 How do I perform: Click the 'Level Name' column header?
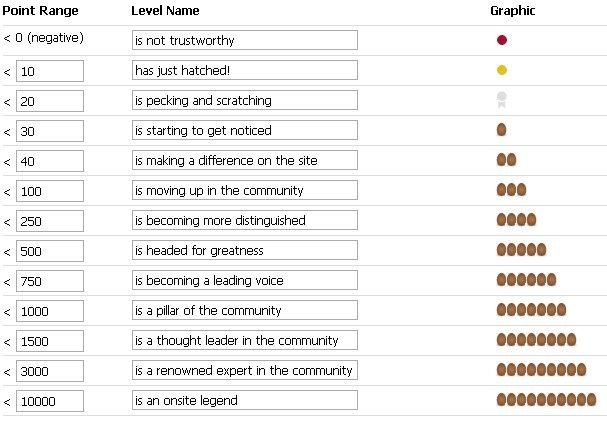click(165, 11)
